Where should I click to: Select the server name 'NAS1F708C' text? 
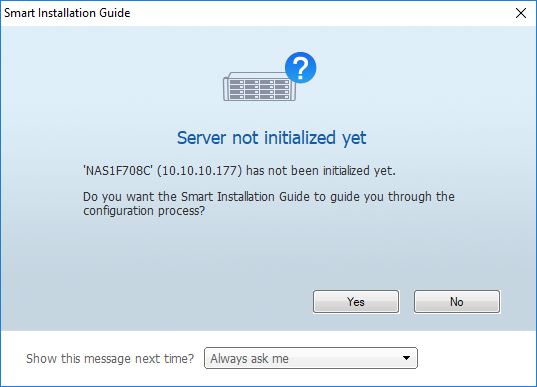click(117, 170)
